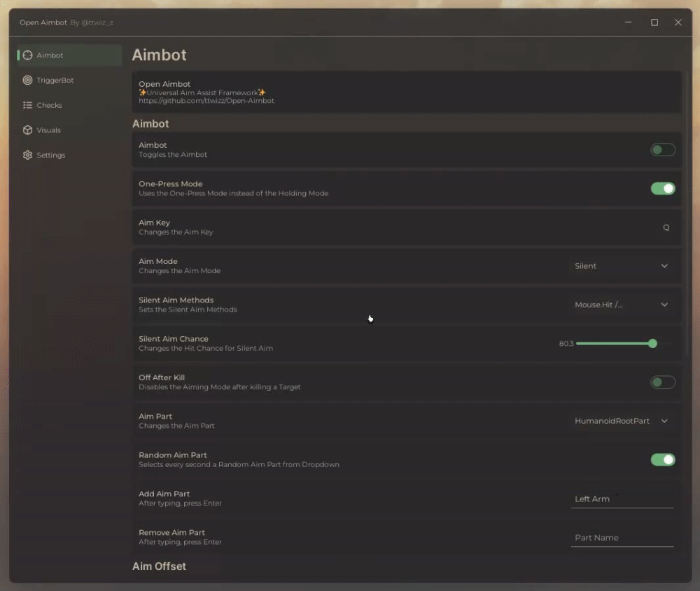This screenshot has width=700, height=591.
Task: Disable the One-Press Mode toggle
Action: click(662, 188)
